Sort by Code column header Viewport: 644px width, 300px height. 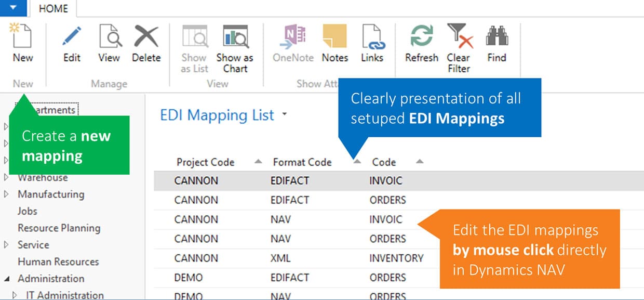point(384,162)
